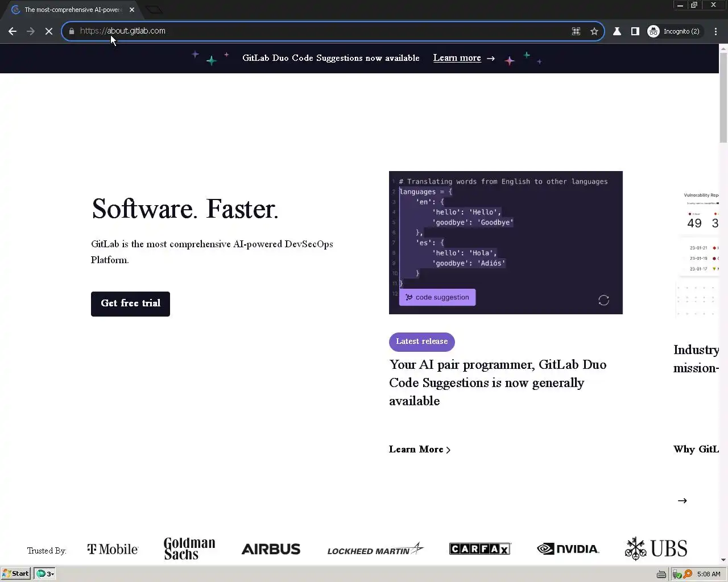Open the Windows Start menu
Viewport: 728px width, 582px height.
[16, 573]
